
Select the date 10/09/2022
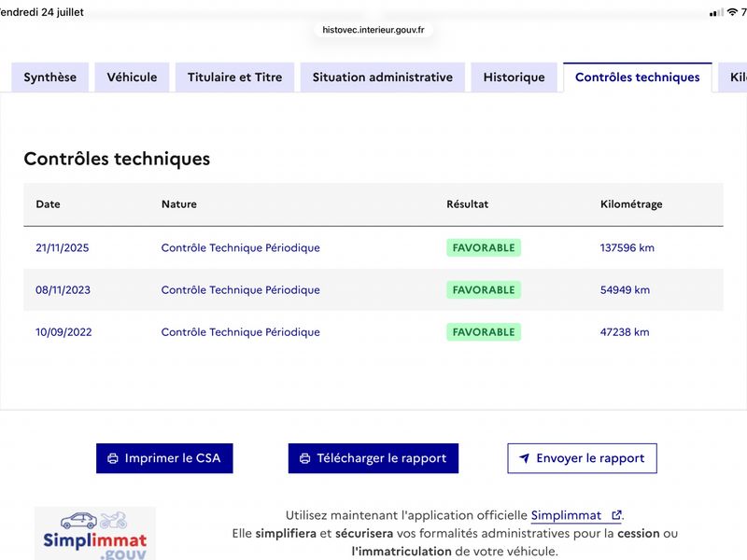[x=63, y=332]
